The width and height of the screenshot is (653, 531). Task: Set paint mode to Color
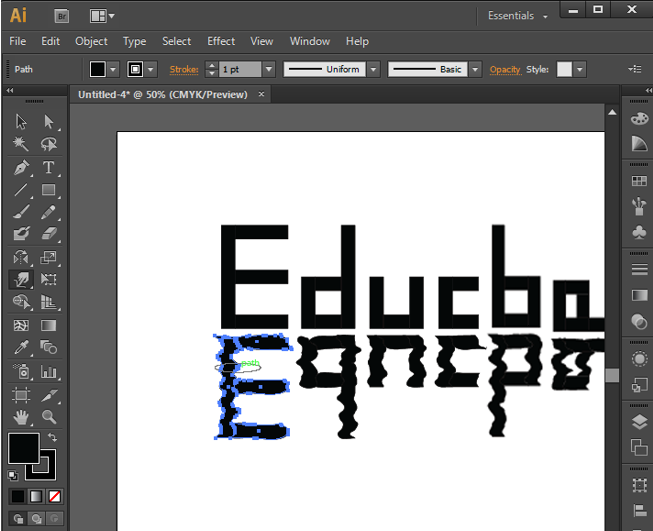pyautogui.click(x=18, y=496)
